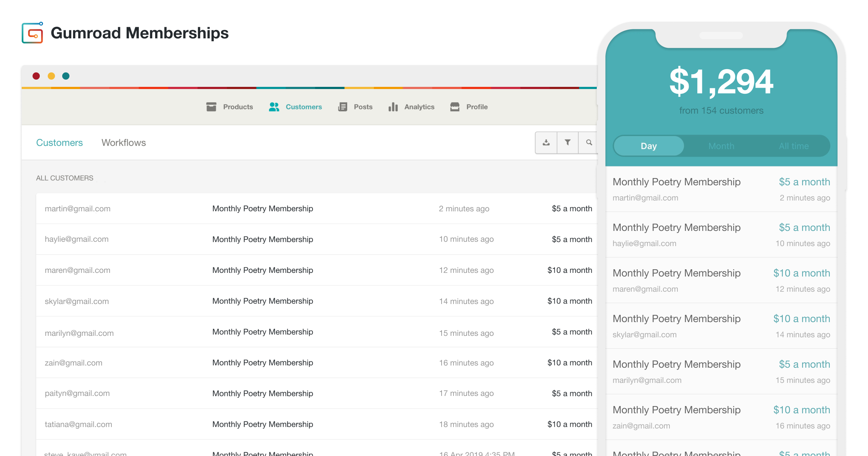Select the Customers sub-tab
This screenshot has width=868, height=456.
click(59, 143)
